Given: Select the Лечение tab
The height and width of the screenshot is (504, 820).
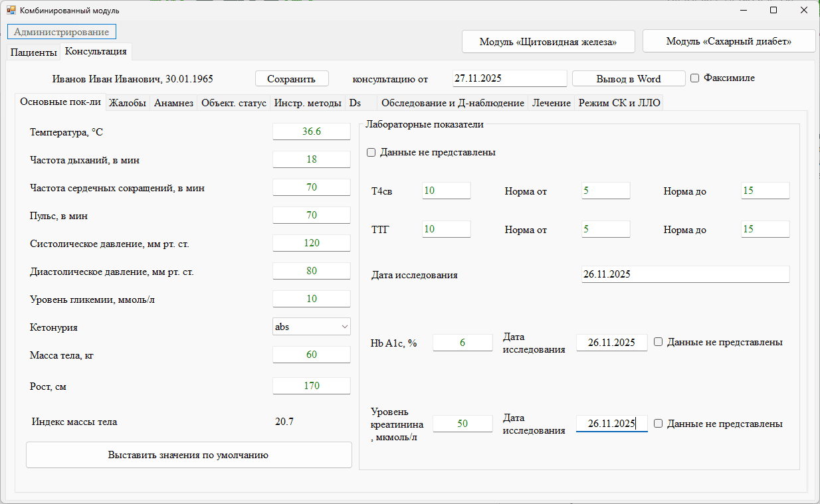Looking at the screenshot, I should (552, 103).
